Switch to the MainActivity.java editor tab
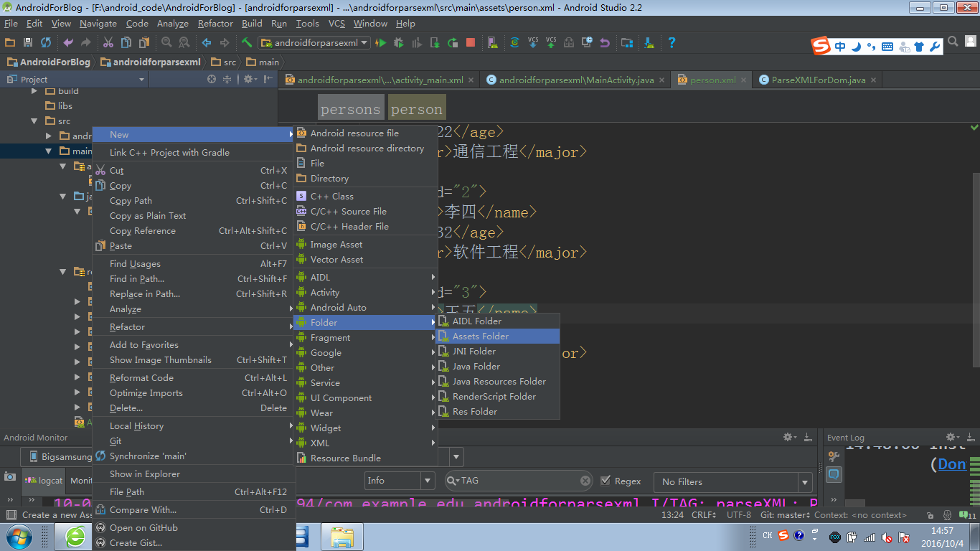Image resolution: width=980 pixels, height=551 pixels. (576, 80)
